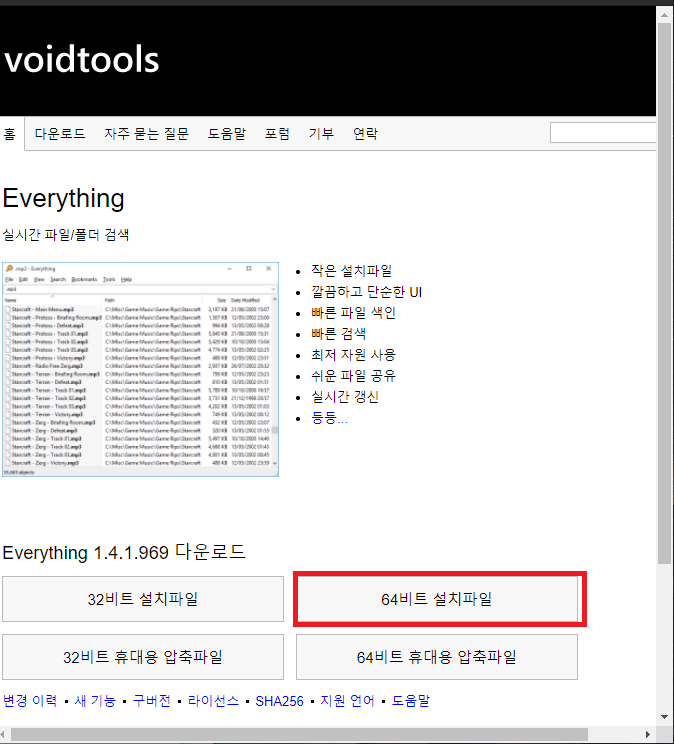Open the 변경 이력 link
This screenshot has width=674, height=744.
click(x=30, y=701)
